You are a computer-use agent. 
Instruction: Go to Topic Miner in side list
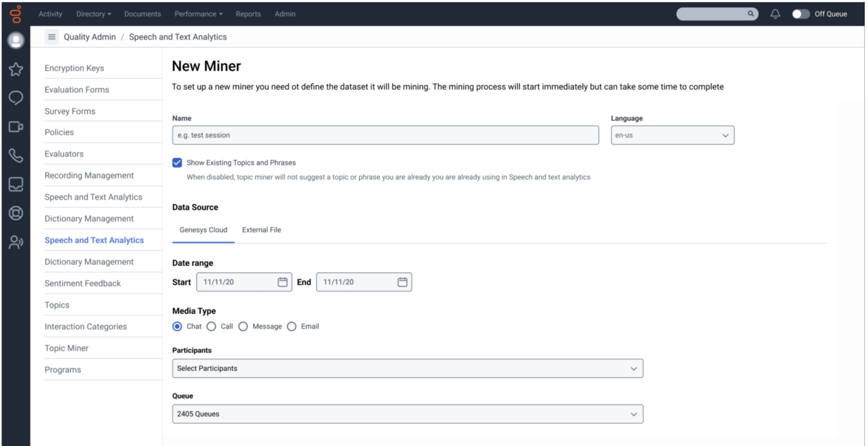click(x=66, y=348)
